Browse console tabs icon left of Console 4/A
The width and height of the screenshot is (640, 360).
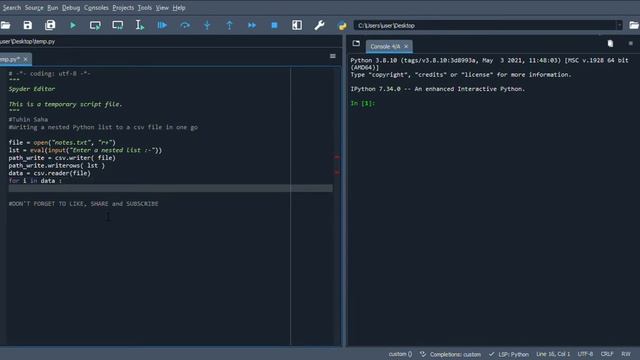356,43
